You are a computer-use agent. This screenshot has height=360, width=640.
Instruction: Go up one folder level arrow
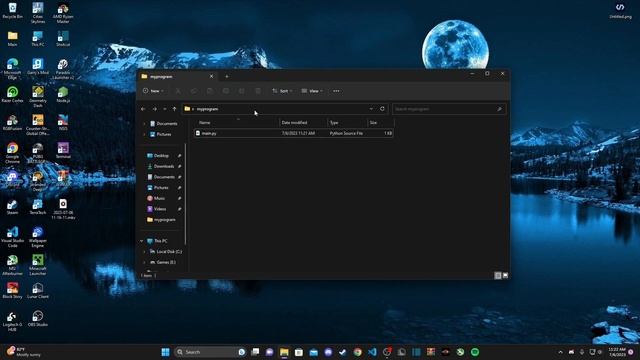point(174,109)
